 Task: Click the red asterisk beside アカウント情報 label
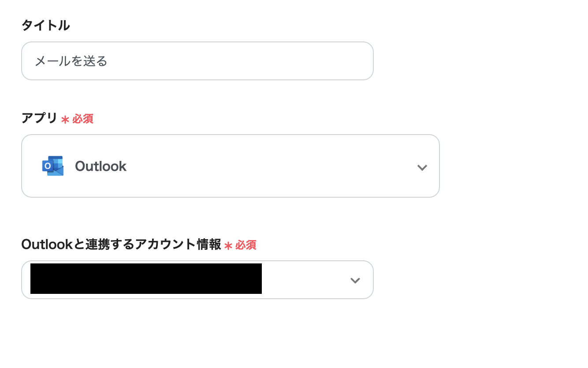pyautogui.click(x=228, y=246)
